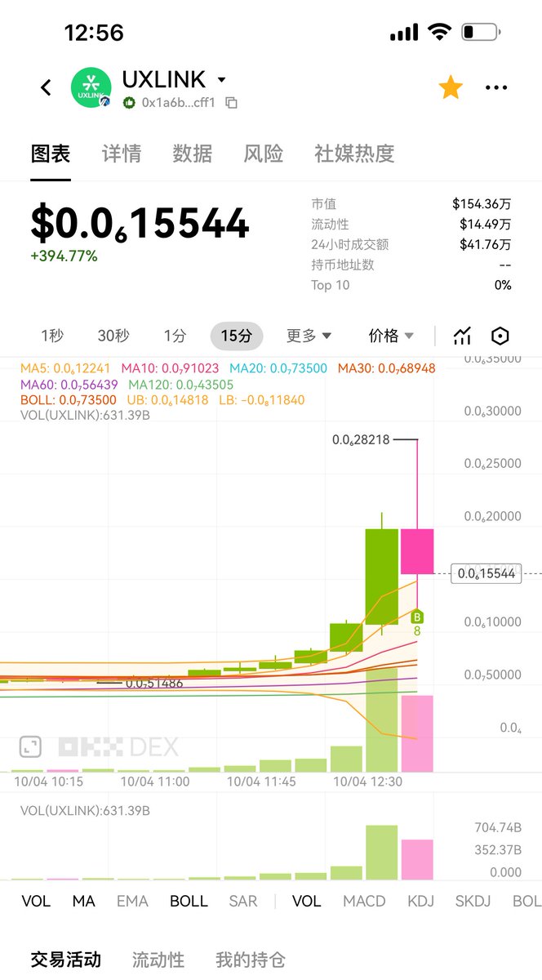This screenshot has width=542, height=980.
Task: Tap the low price label 0.0₇51486
Action: click(154, 683)
